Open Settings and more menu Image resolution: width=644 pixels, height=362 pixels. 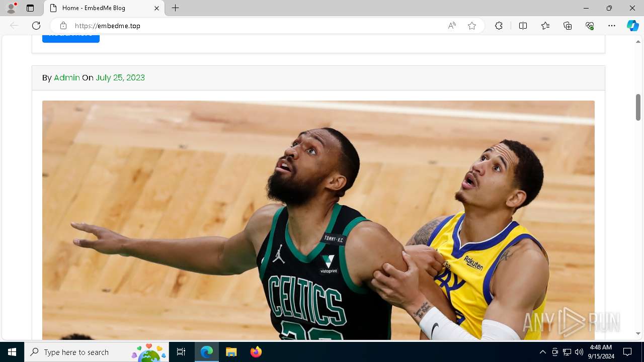coord(612,26)
